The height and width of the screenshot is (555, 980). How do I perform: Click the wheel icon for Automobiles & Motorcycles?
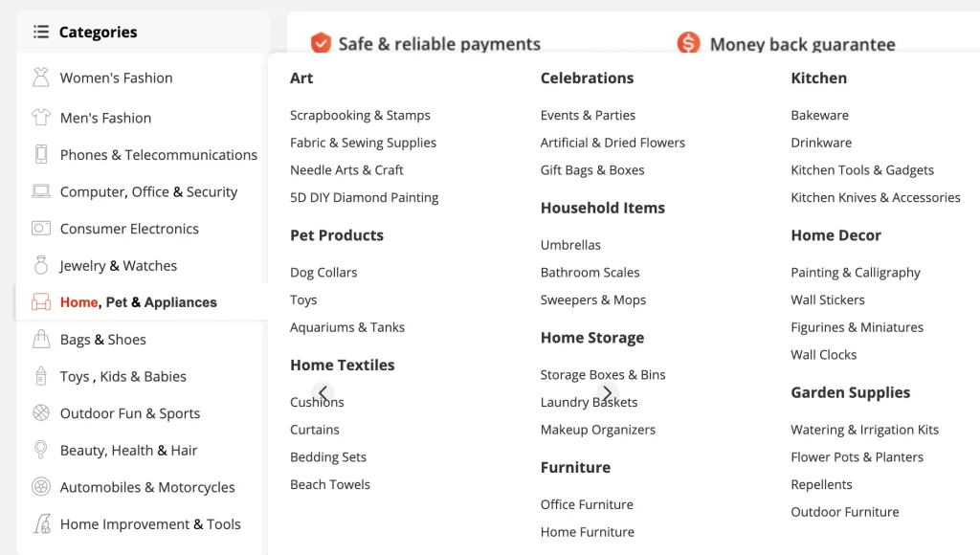click(x=40, y=486)
